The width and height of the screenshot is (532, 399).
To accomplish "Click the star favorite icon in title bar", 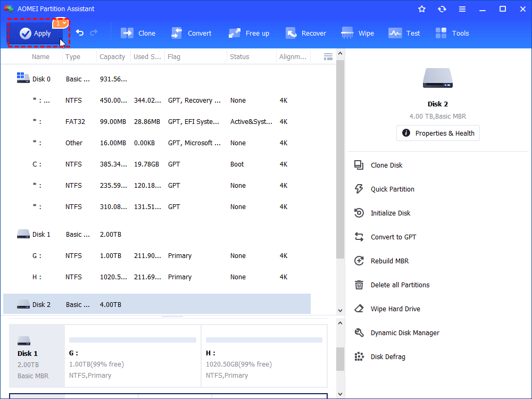I will point(422,9).
